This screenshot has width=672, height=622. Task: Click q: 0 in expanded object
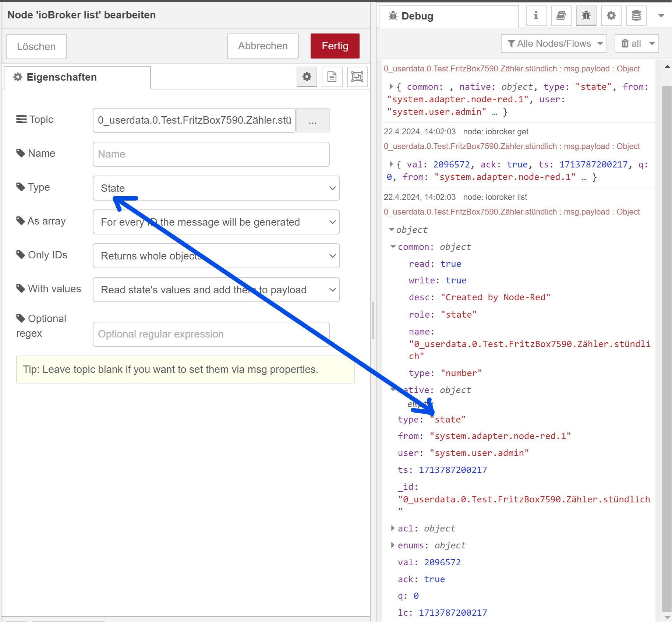(408, 596)
